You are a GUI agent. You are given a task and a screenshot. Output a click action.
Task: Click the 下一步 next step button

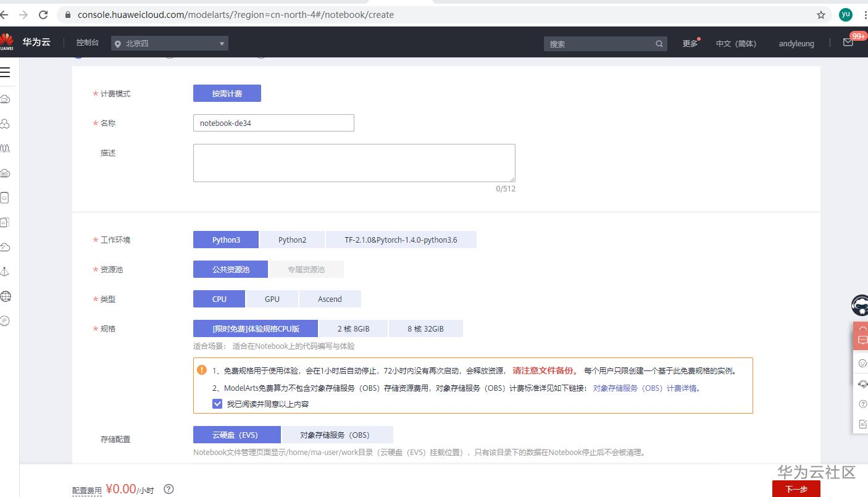point(796,489)
